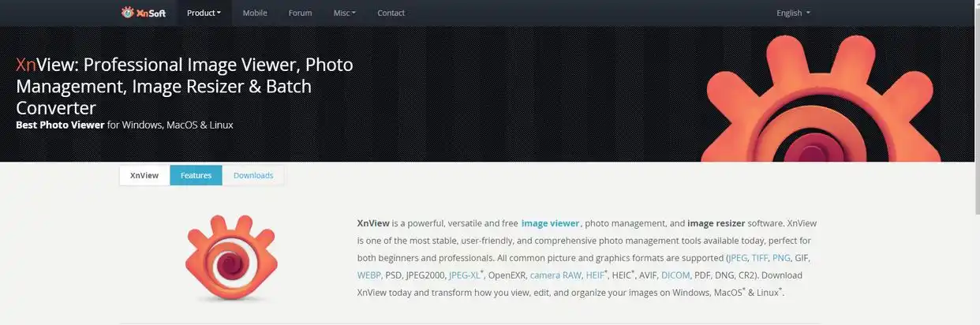Open the camera RAW link

point(555,275)
